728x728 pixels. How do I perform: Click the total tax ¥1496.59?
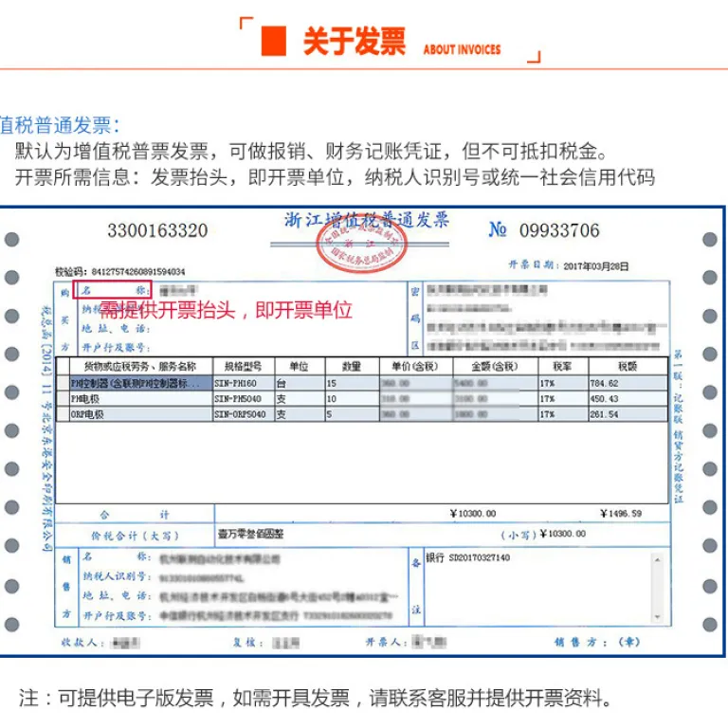click(621, 514)
